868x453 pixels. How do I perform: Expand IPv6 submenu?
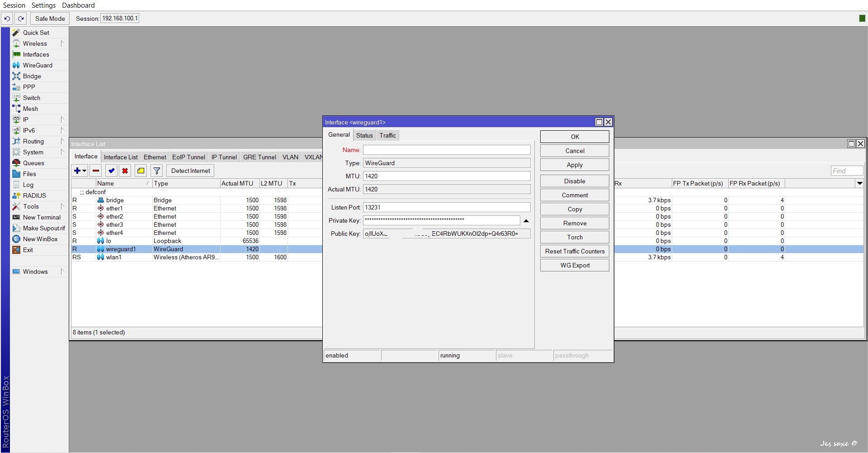(62, 130)
